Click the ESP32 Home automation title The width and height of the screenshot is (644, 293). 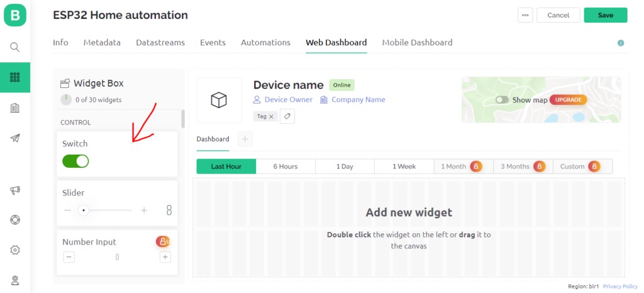tap(120, 15)
